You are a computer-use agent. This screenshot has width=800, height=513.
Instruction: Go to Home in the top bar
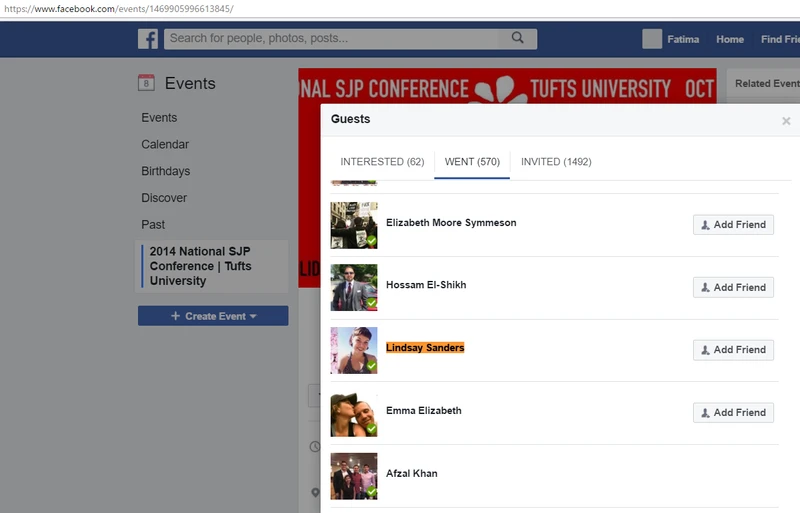[x=730, y=39]
